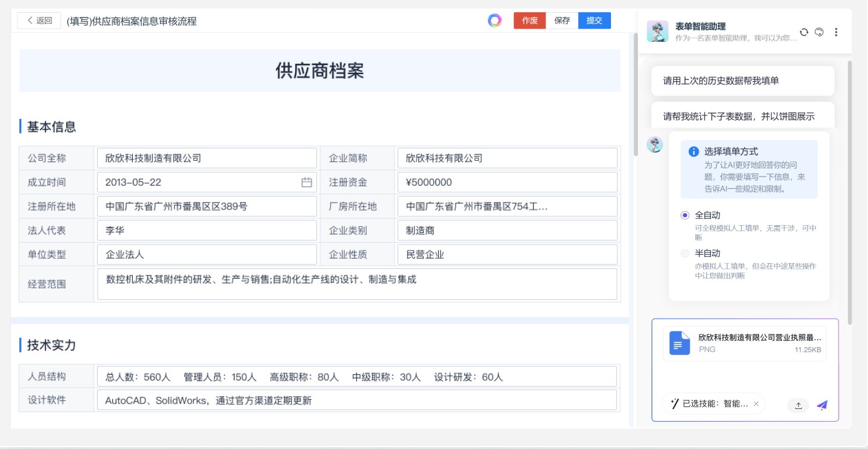Send message with paper plane icon
Viewport: 868px width, 449px height.
tap(822, 405)
